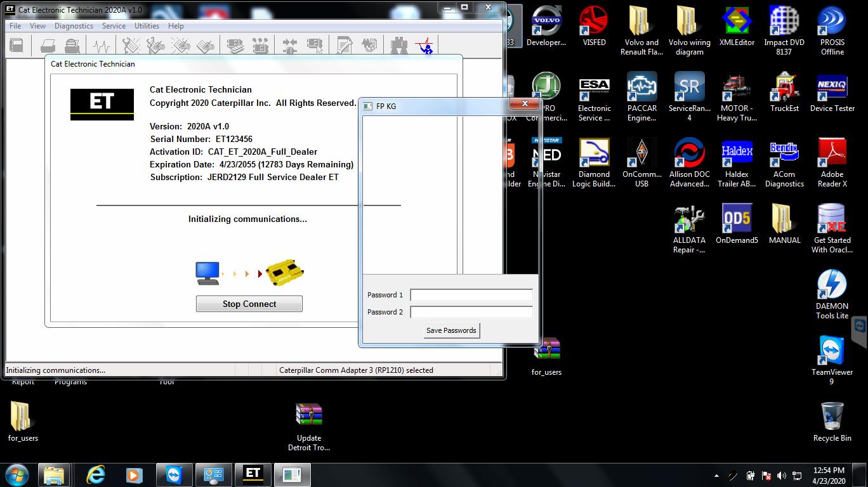Open OnDemand5 desktop shortcut
The height and width of the screenshot is (487, 868).
tap(737, 224)
